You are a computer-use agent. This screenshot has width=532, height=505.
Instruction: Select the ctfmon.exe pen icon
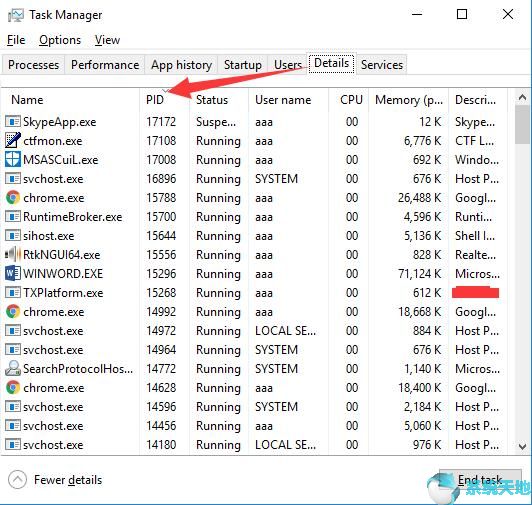[13, 141]
